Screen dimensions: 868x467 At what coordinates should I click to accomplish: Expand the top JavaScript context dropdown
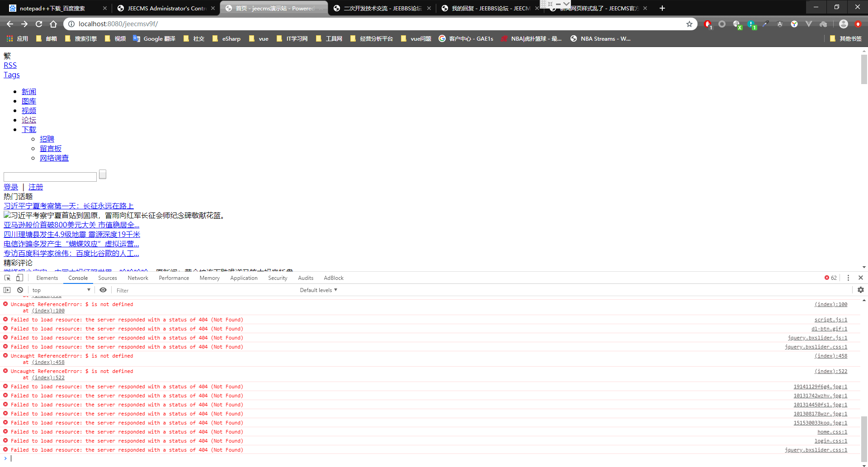pyautogui.click(x=61, y=290)
